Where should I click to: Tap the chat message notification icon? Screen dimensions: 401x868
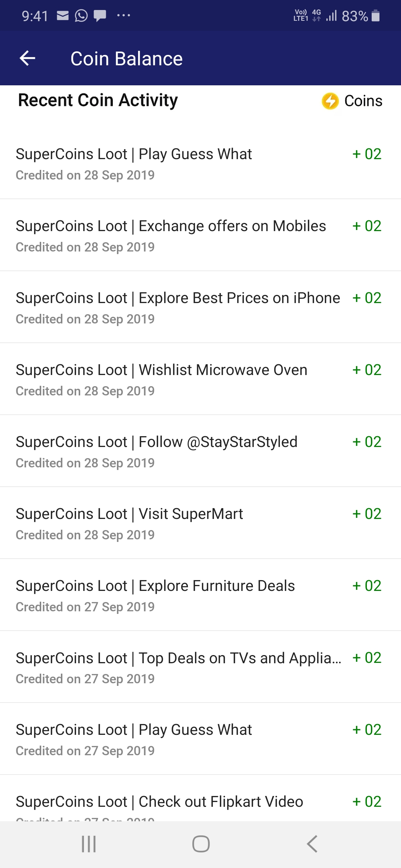100,16
